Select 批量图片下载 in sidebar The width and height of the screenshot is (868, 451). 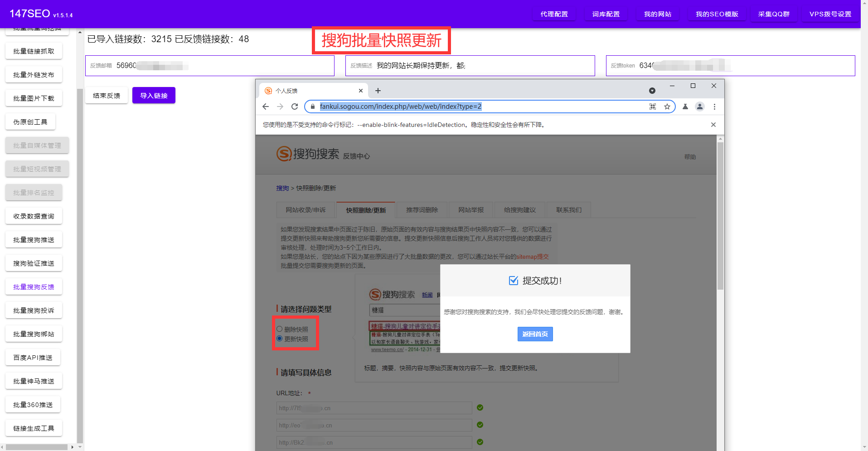click(34, 98)
